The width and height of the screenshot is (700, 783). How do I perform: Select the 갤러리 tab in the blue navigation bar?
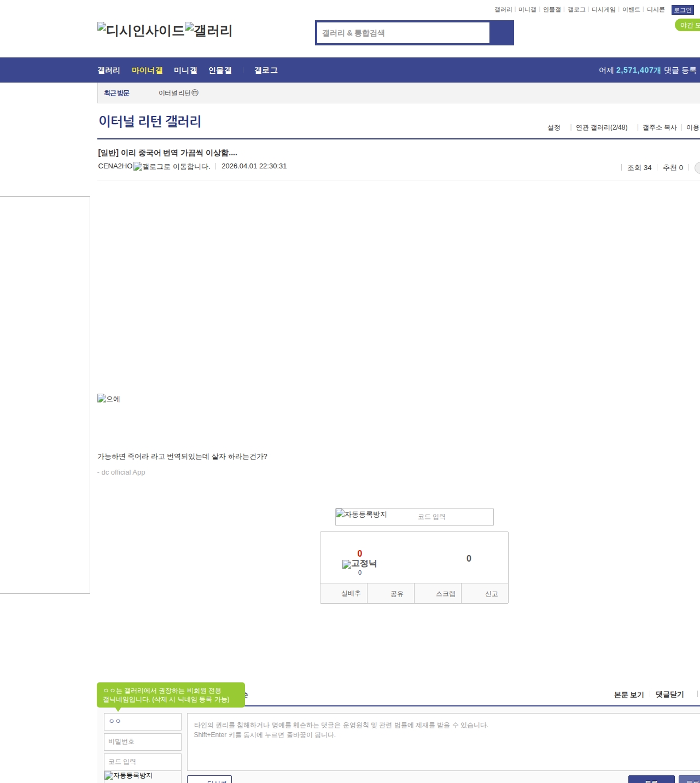click(109, 70)
